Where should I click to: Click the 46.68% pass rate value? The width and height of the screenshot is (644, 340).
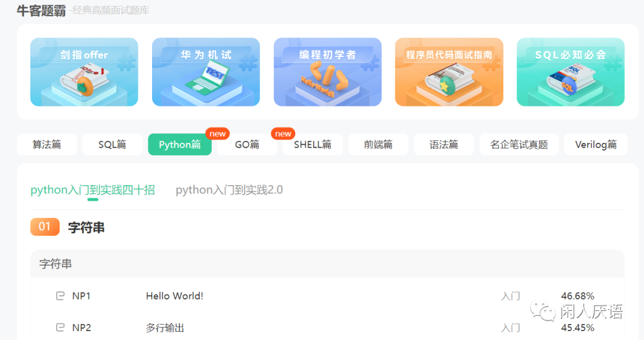tap(577, 296)
